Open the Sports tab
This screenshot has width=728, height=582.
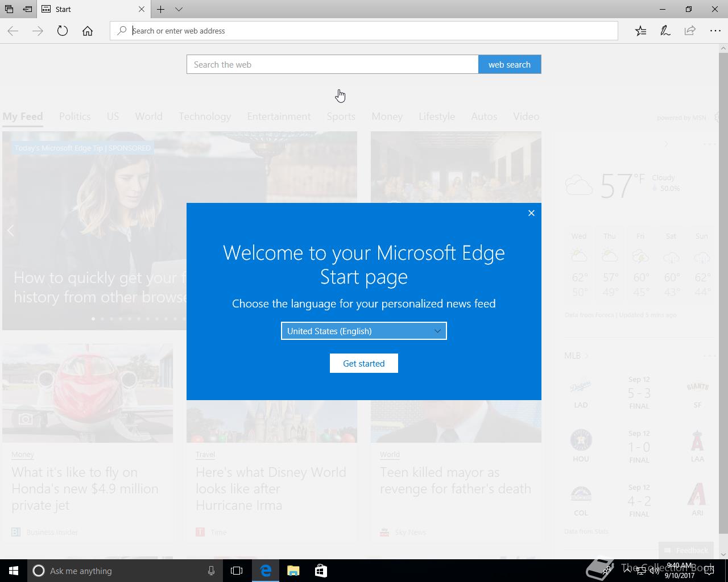pyautogui.click(x=341, y=116)
